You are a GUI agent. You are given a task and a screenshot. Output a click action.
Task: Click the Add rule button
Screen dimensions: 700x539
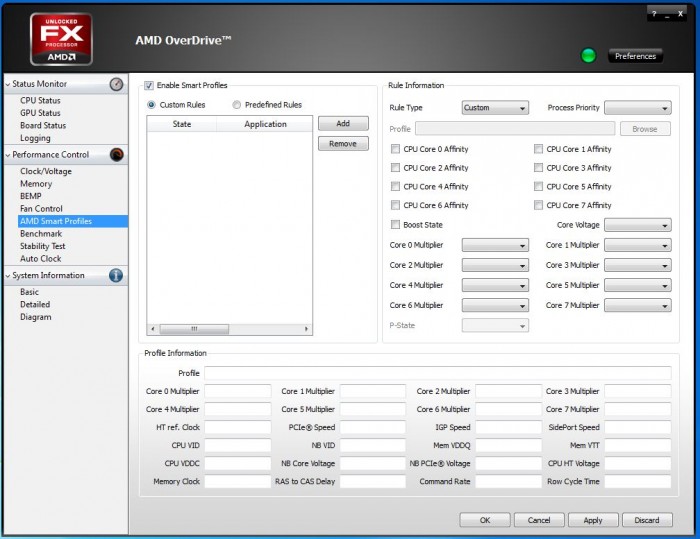[x=343, y=124]
